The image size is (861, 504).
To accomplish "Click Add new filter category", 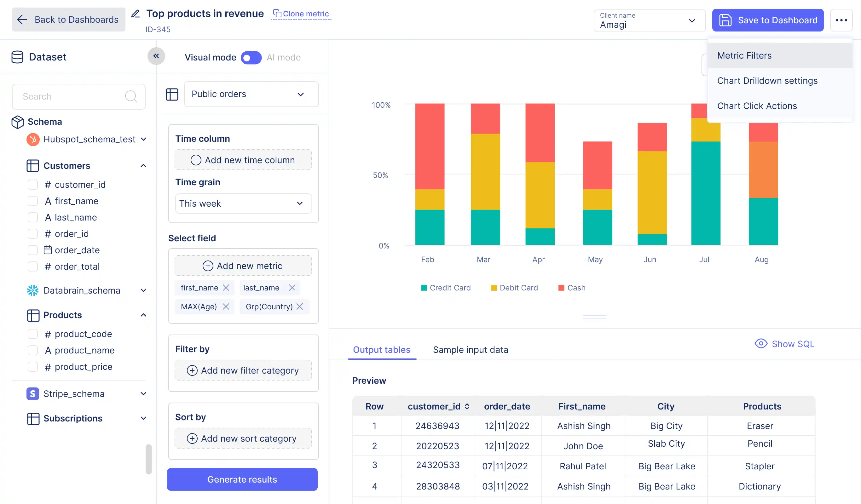I will point(243,370).
